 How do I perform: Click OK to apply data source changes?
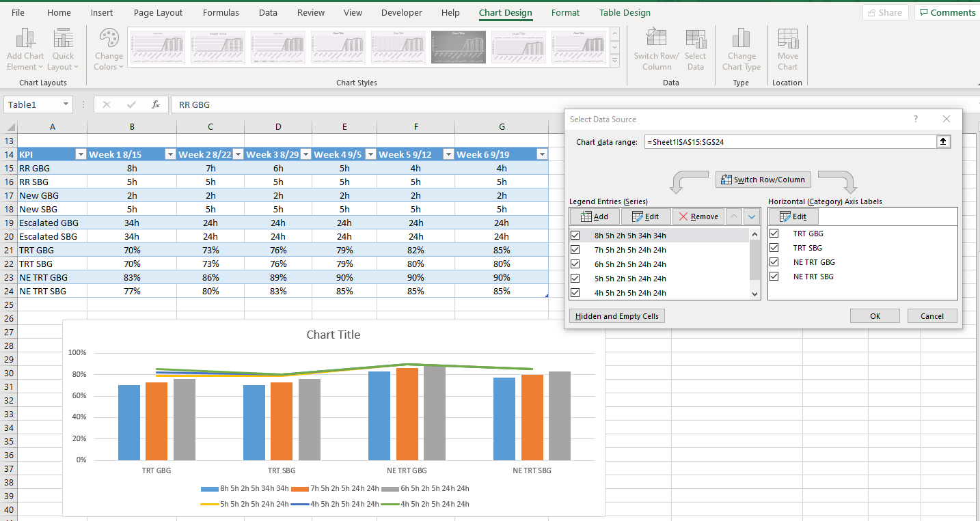(x=875, y=315)
